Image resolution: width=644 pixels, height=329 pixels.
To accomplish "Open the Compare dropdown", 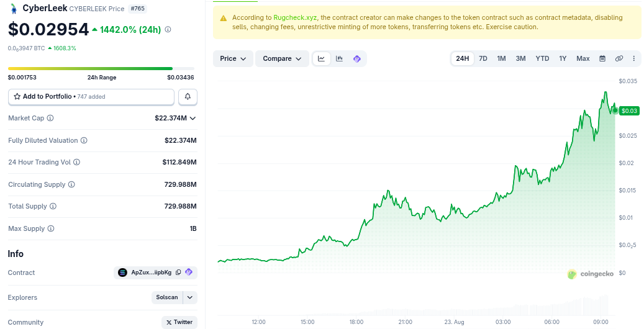I will pyautogui.click(x=282, y=59).
